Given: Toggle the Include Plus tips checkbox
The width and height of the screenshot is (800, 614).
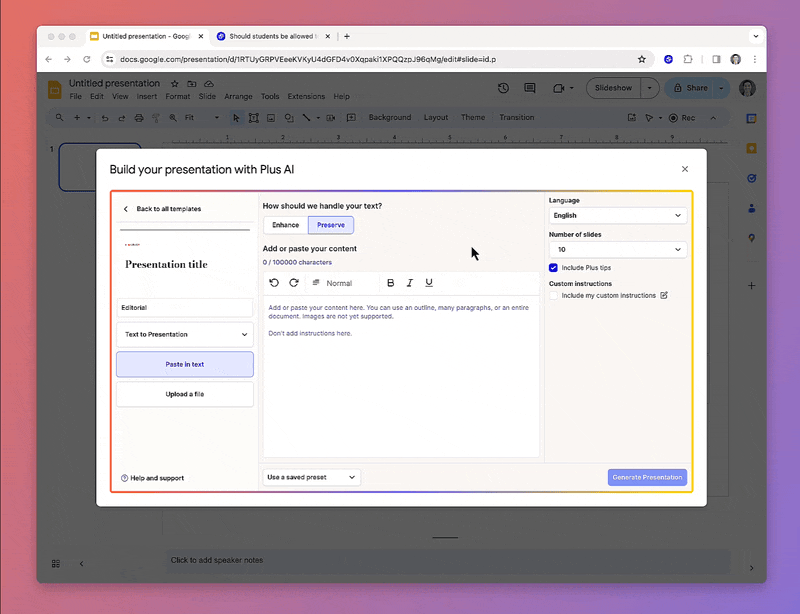Looking at the screenshot, I should [x=553, y=267].
